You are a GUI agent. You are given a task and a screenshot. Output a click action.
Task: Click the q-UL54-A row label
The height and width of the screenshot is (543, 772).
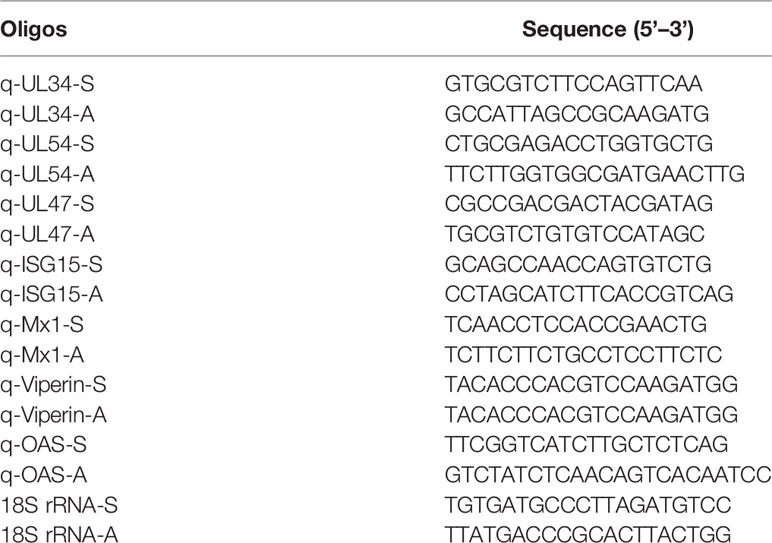pos(47,174)
